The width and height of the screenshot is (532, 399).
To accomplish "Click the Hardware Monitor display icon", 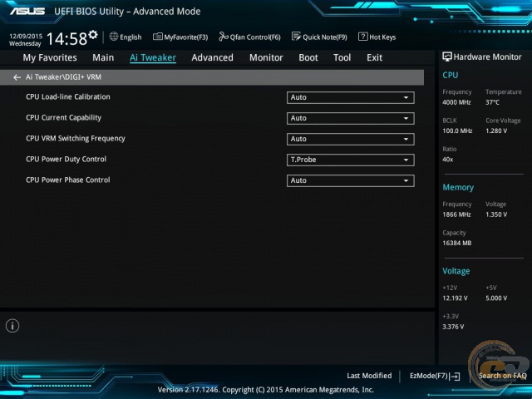I will pyautogui.click(x=447, y=57).
